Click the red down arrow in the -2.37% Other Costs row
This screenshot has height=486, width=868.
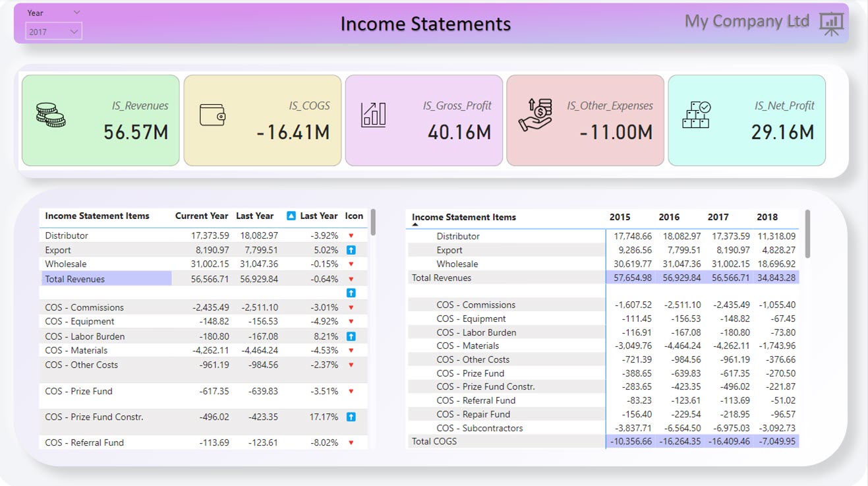click(351, 365)
